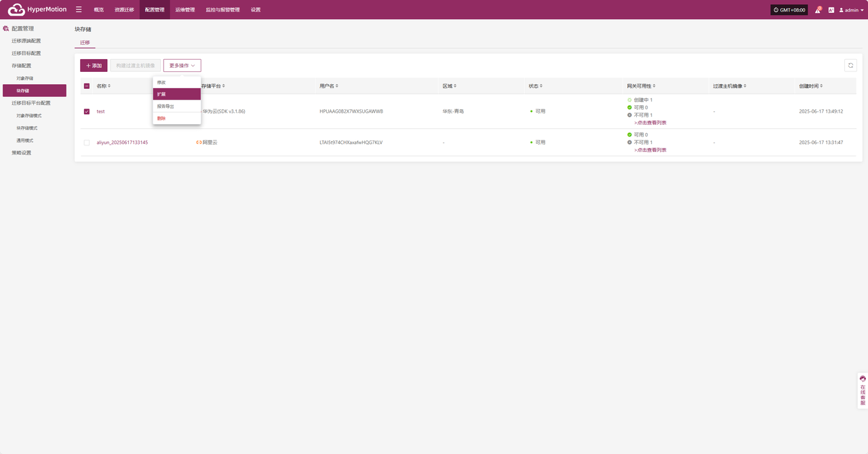Sort by 过渡主机镜像 column arrows
This screenshot has height=454, width=868.
[745, 86]
